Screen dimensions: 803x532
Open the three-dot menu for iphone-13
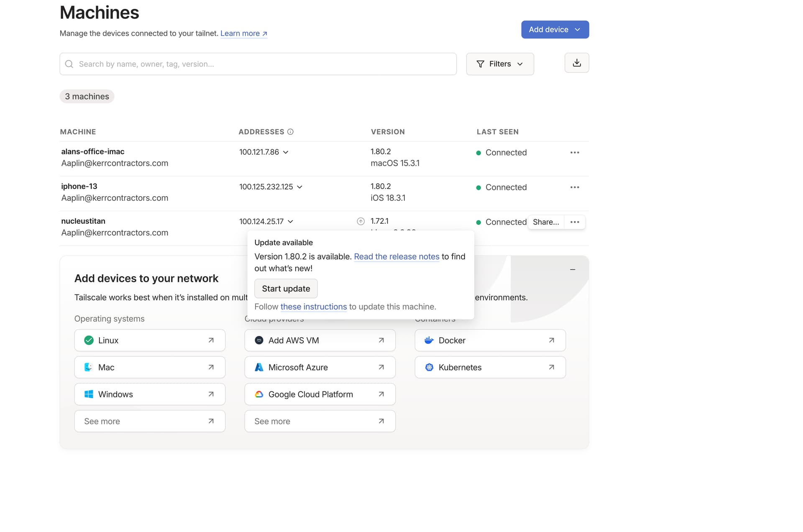[x=574, y=187]
